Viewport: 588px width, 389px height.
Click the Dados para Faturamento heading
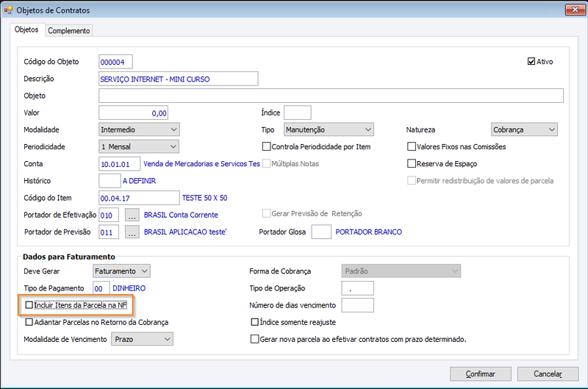[69, 257]
